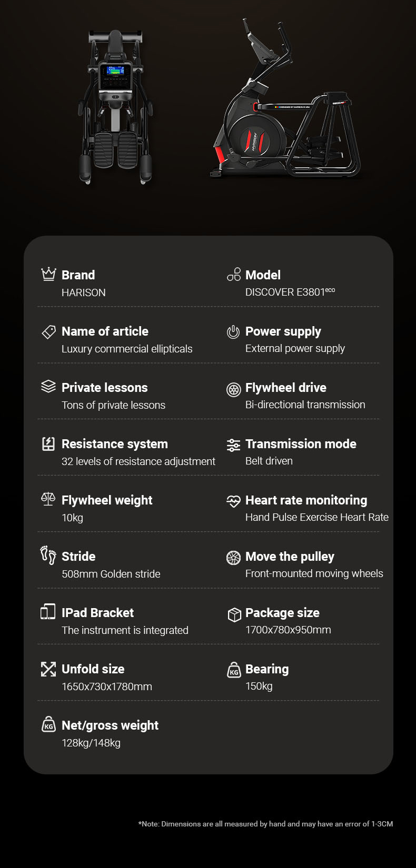Click the Package size box icon
The width and height of the screenshot is (416, 868).
coord(234,614)
